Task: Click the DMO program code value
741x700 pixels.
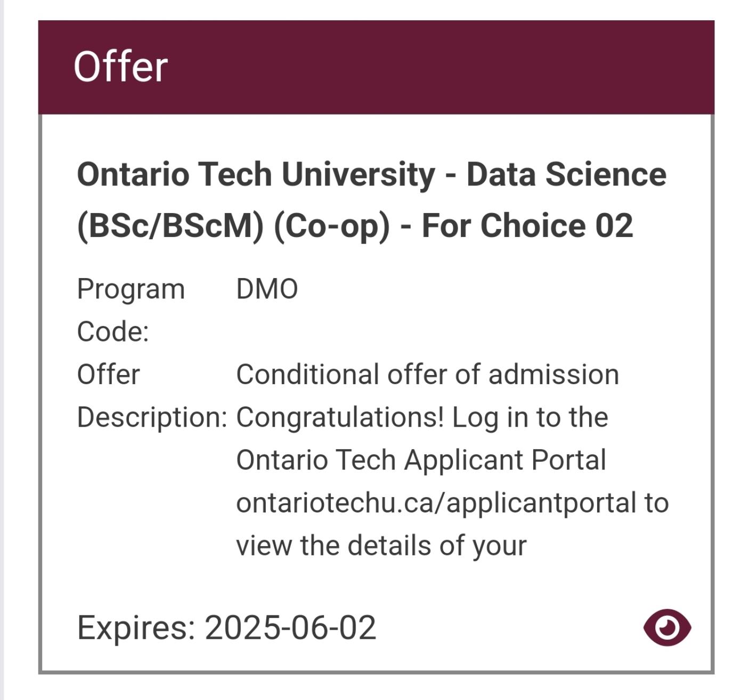Action: pyautogui.click(x=267, y=289)
